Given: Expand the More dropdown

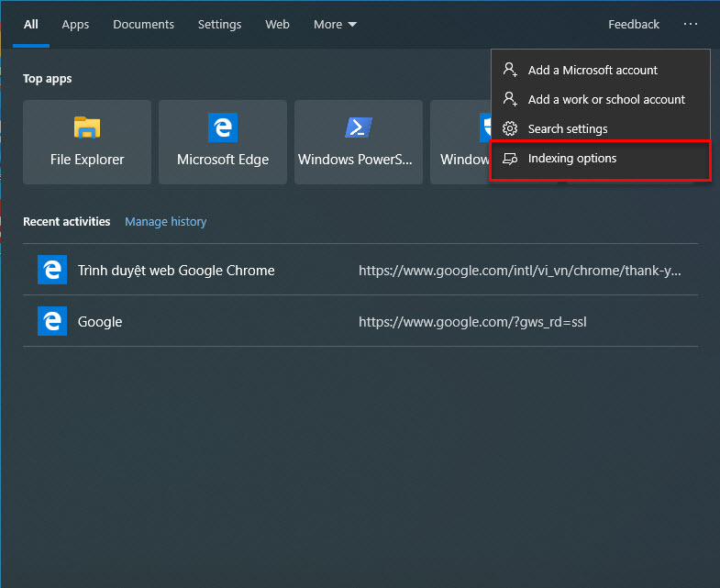Looking at the screenshot, I should (335, 25).
